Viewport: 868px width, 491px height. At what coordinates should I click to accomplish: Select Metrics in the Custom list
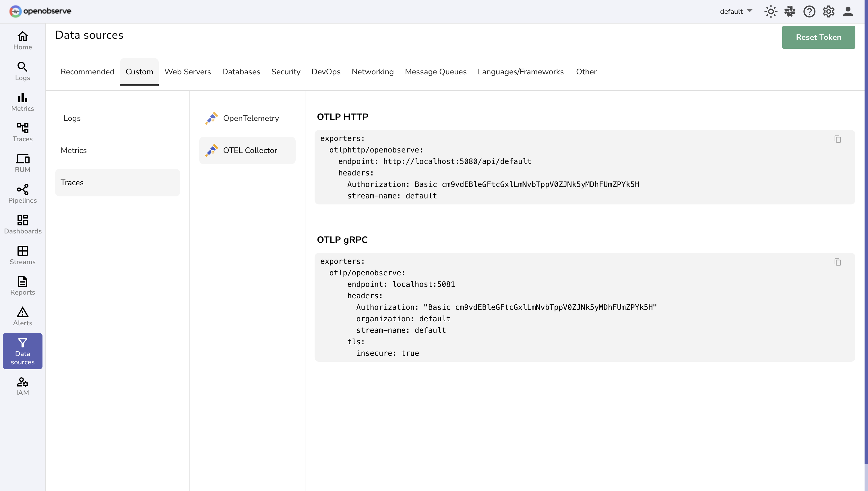pos(73,150)
